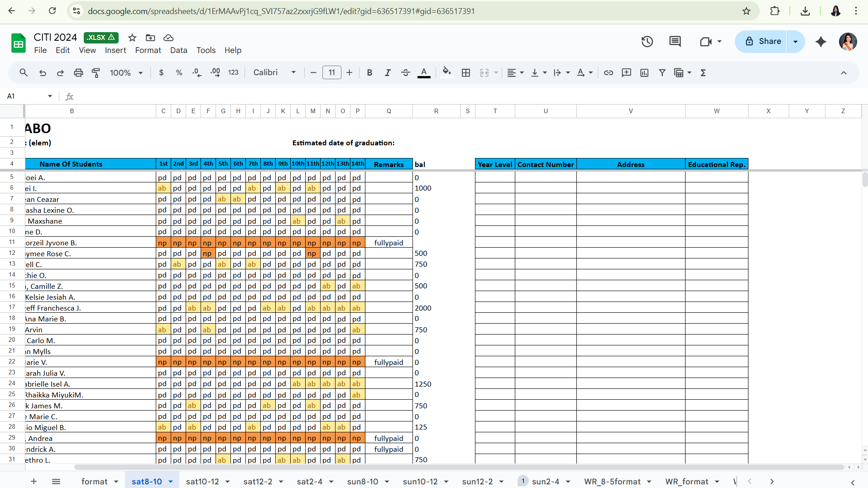Open the comments panel icon
The width and height of the screenshot is (868, 488).
tap(675, 42)
